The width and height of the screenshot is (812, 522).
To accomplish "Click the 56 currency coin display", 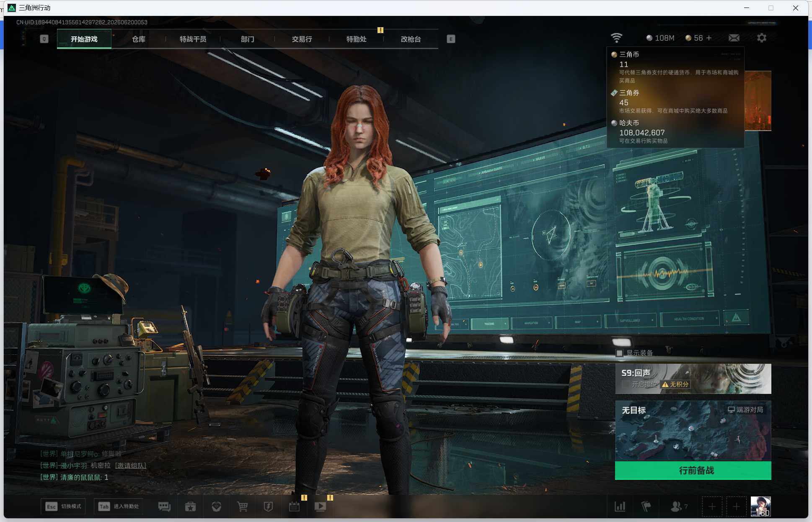I will [694, 38].
